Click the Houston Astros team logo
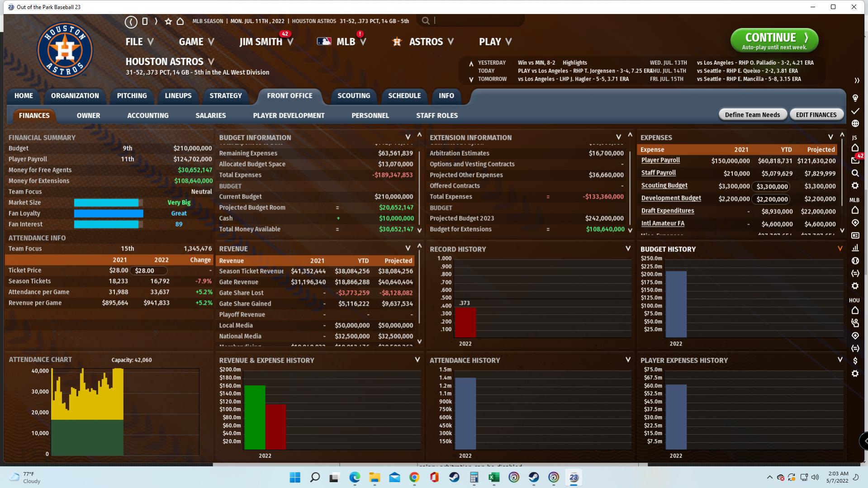868x488 pixels. (x=65, y=50)
